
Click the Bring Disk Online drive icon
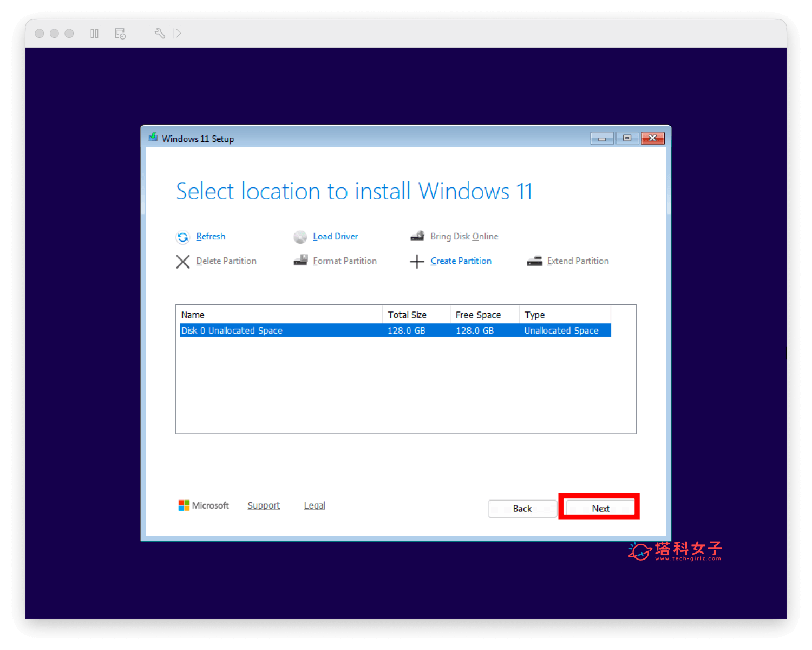417,236
